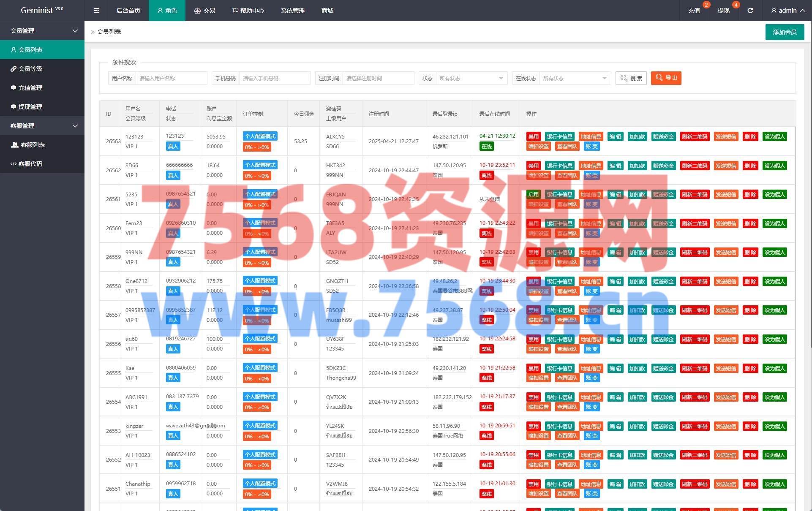Screen dimensions: 812x511
Task: Click the refresh icon in top bar
Action: click(x=750, y=11)
